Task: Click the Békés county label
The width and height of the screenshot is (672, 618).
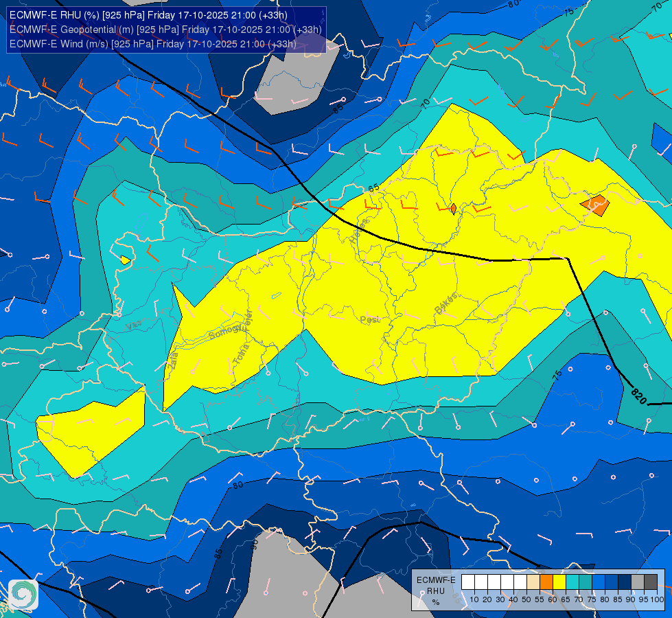Action: [x=445, y=304]
